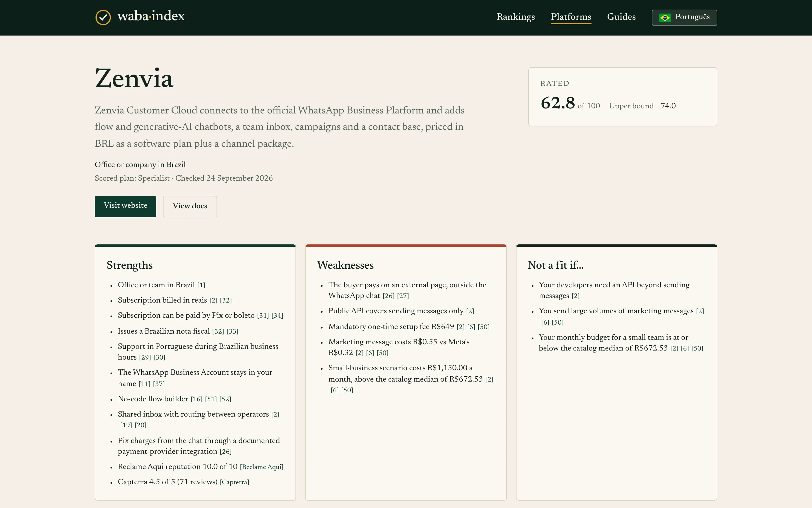
Task: Open the Capterra source citation
Action: coord(234,482)
